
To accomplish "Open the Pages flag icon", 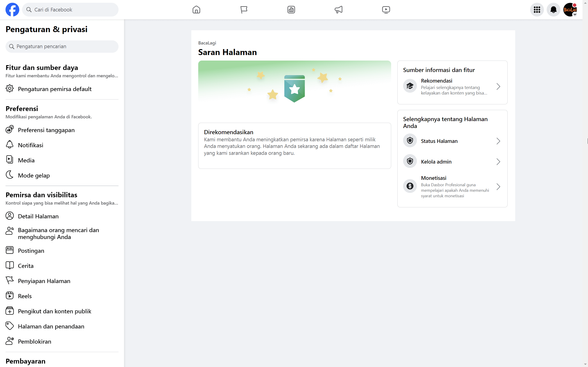I will [x=244, y=9].
